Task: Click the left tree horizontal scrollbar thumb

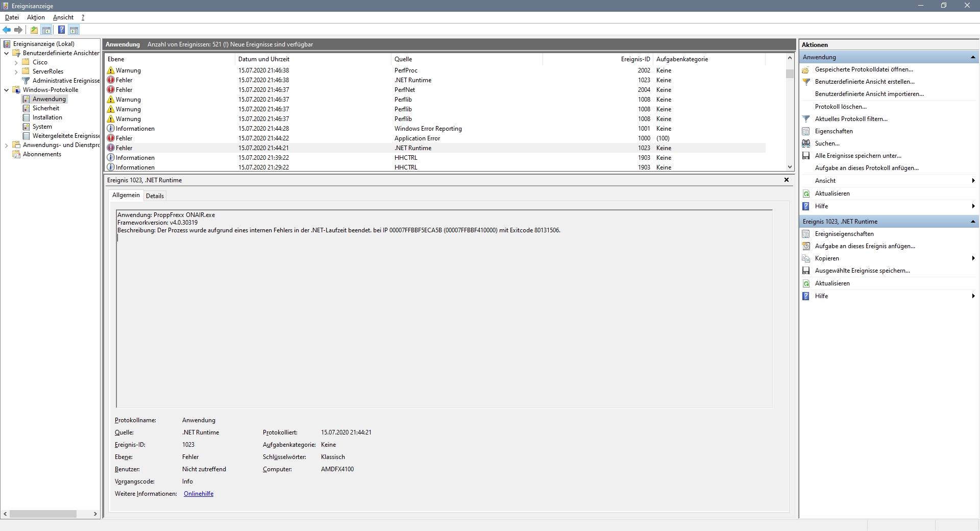Action: pos(43,514)
